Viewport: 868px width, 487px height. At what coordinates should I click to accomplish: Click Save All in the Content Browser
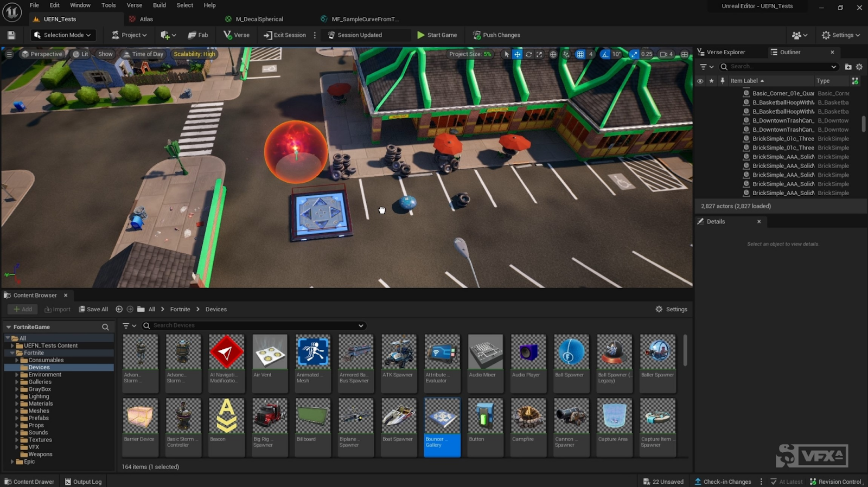pos(93,309)
